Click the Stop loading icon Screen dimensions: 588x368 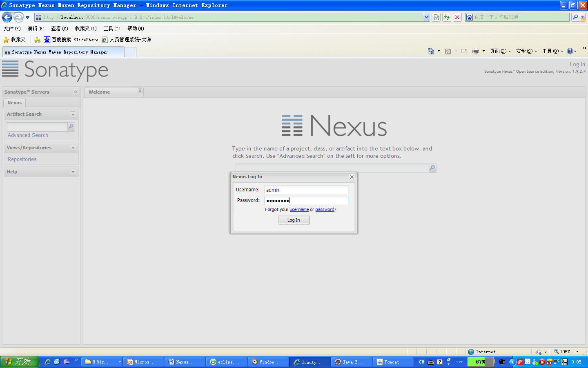[457, 17]
